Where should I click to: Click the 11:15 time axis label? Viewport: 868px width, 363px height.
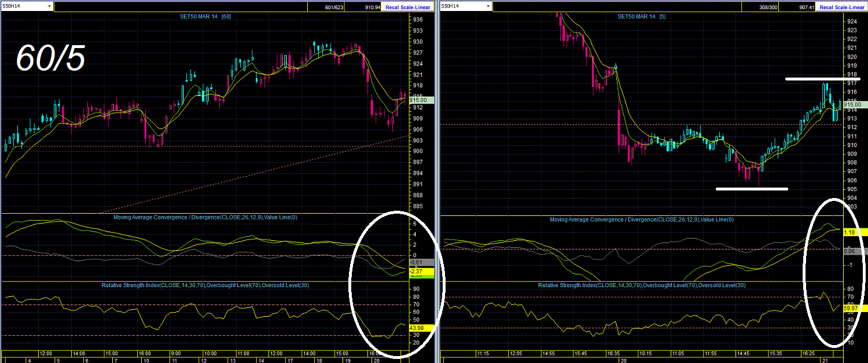pyautogui.click(x=484, y=353)
